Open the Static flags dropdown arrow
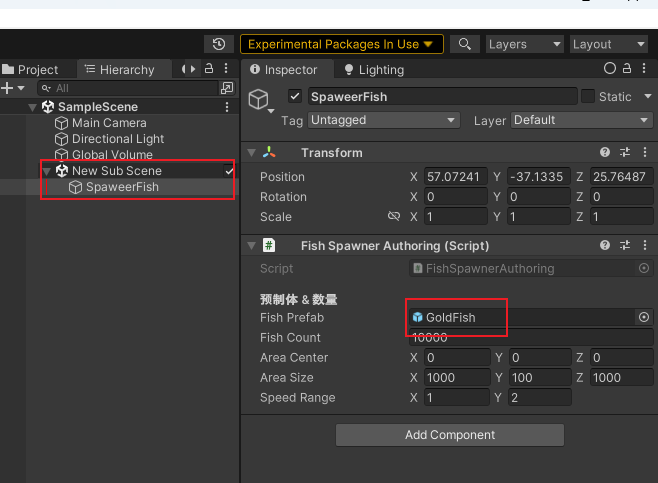The width and height of the screenshot is (658, 483). (648, 97)
